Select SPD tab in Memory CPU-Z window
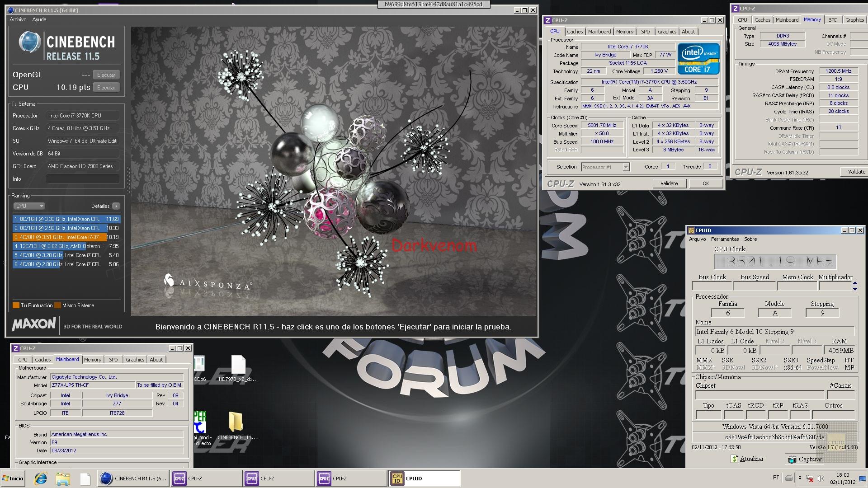Screen dimensions: 868x488 click(x=833, y=20)
